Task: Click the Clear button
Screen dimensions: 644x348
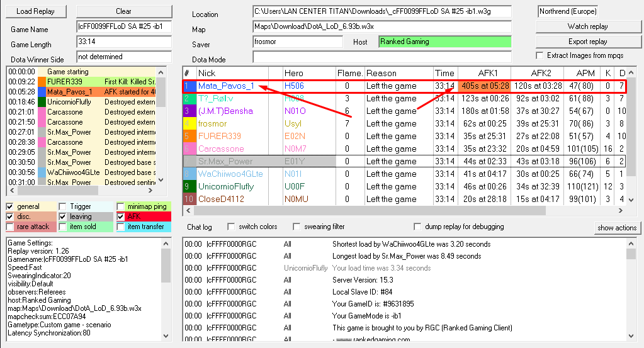Action: click(x=123, y=11)
